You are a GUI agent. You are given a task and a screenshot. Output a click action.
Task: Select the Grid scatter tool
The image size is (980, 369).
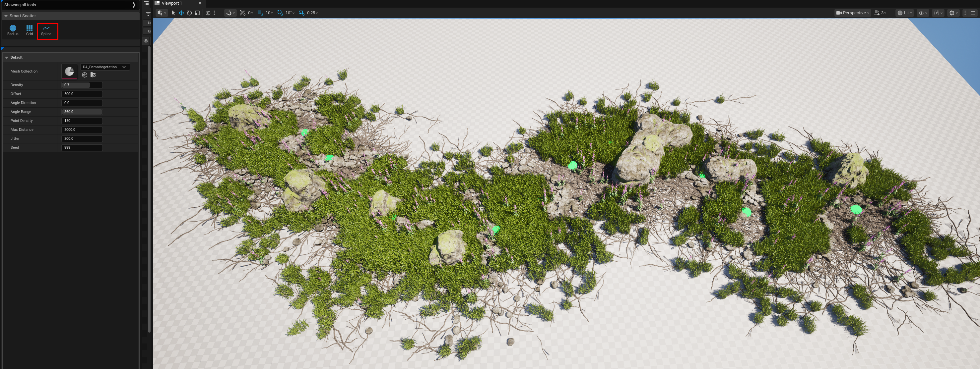point(29,30)
